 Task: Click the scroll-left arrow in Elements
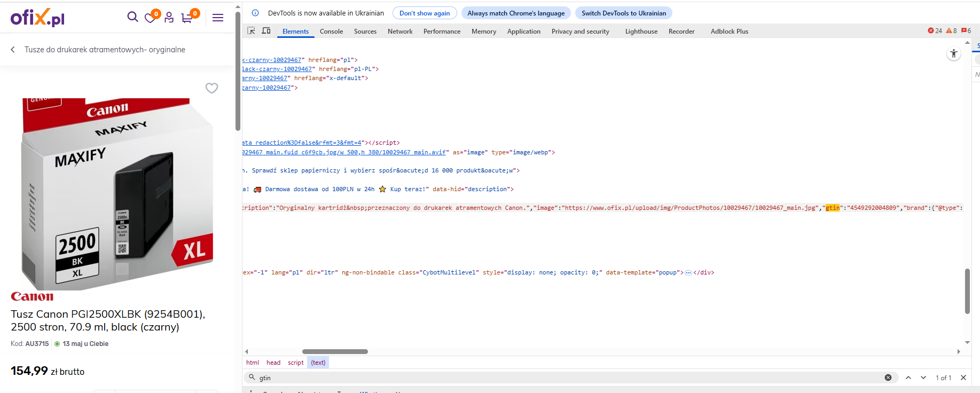click(246, 351)
